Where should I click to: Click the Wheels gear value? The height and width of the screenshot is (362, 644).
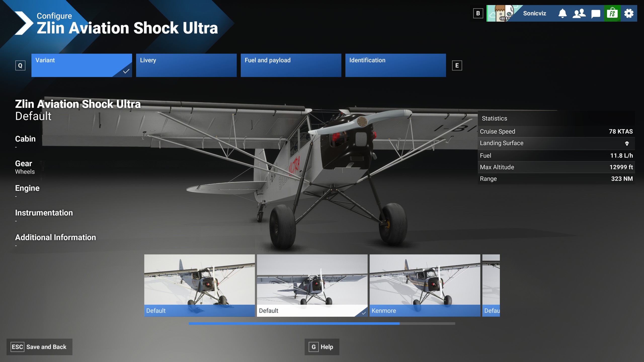click(x=25, y=172)
